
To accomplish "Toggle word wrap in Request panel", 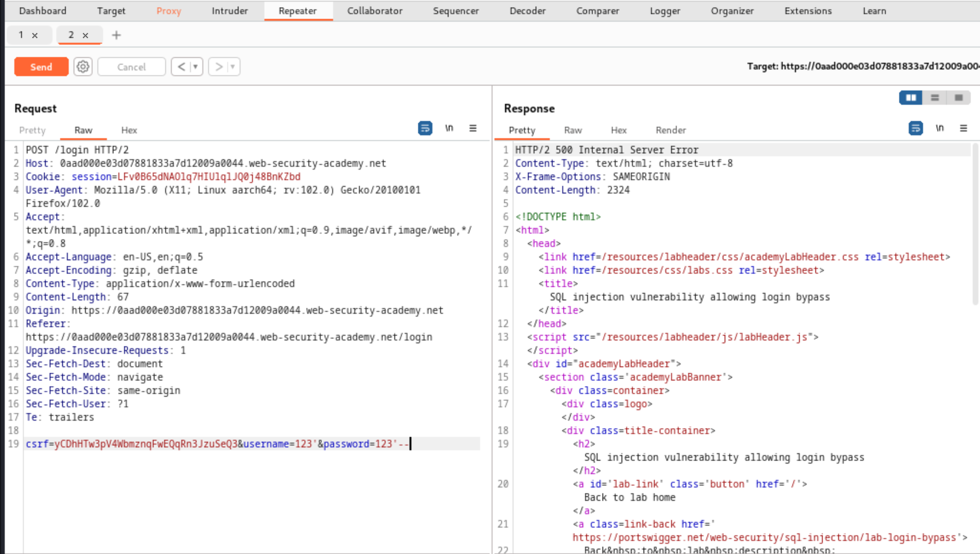I will coord(425,128).
